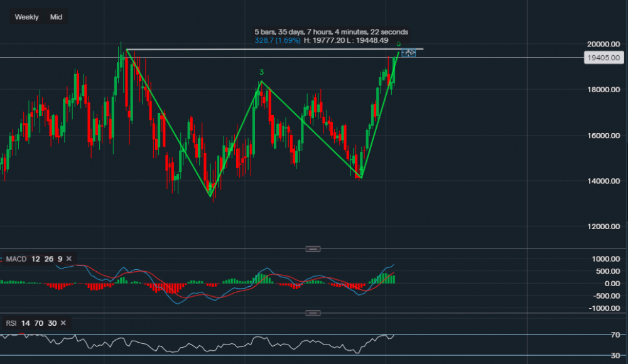The width and height of the screenshot is (628, 364).
Task: Click the small marker icon on the resistance line
Action: tap(408, 53)
